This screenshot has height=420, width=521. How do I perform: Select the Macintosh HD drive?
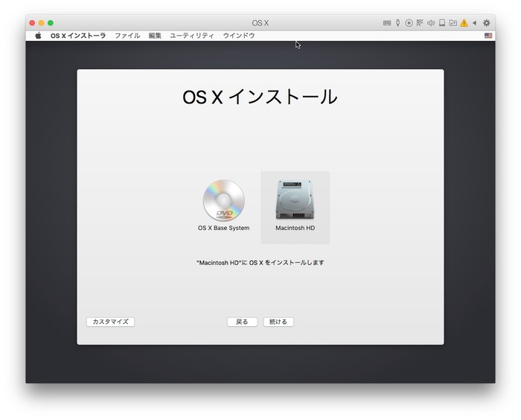click(295, 206)
